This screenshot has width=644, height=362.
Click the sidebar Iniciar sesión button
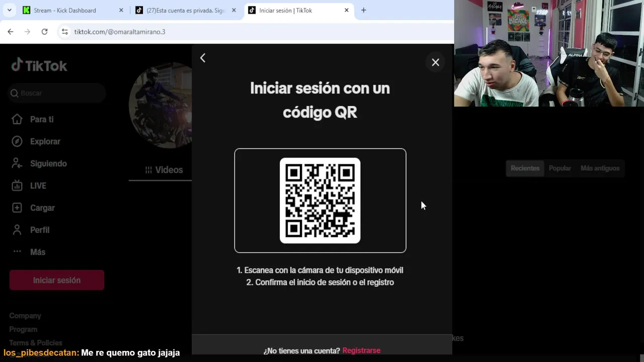click(57, 280)
